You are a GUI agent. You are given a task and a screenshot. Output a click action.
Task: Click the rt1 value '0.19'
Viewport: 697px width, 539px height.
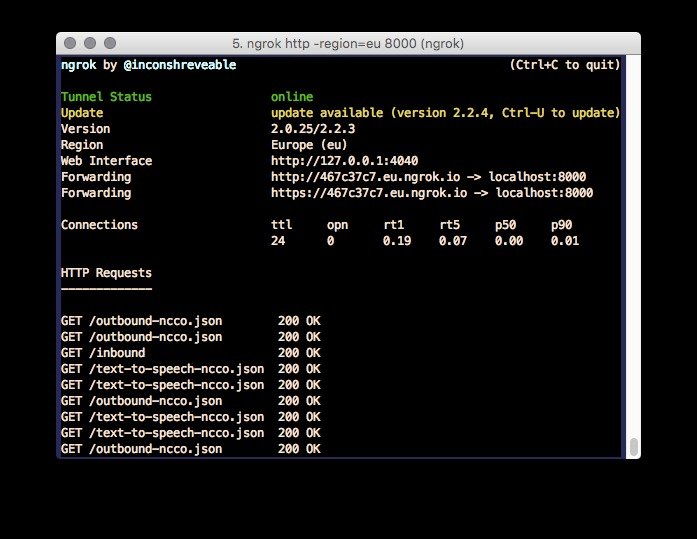pyautogui.click(x=397, y=241)
